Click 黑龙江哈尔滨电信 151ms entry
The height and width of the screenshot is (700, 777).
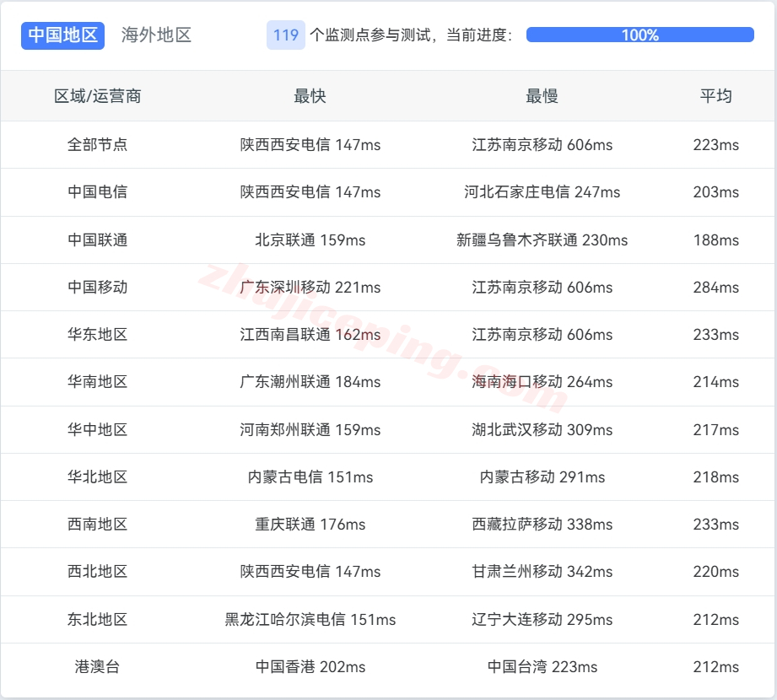tap(310, 620)
